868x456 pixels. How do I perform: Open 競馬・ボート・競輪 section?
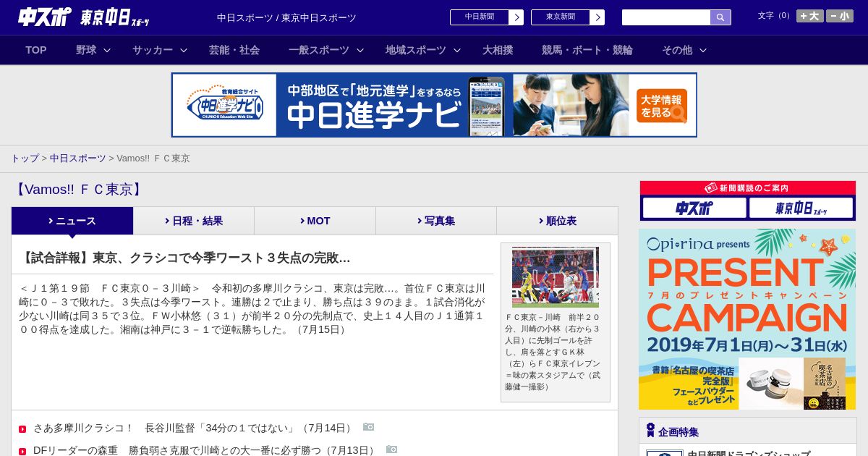587,50
